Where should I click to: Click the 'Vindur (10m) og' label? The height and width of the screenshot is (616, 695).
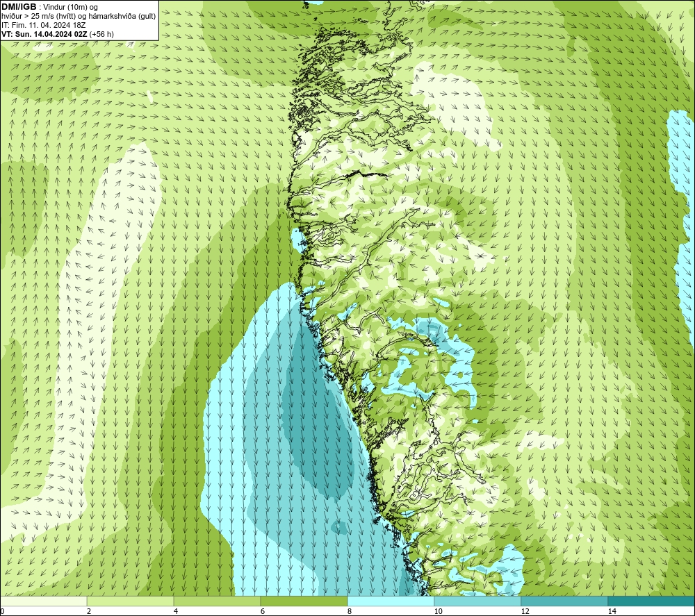(71, 8)
